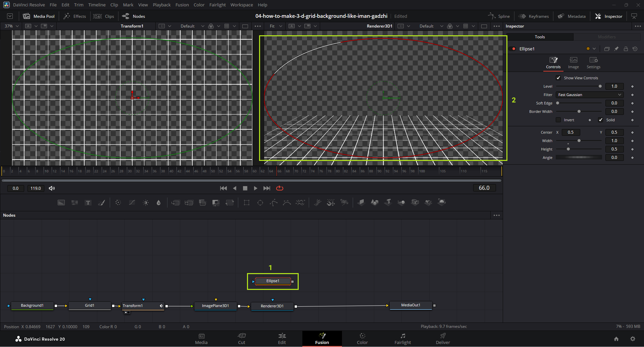The width and height of the screenshot is (644, 347).
Task: Toggle loop playback mode
Action: tap(280, 188)
